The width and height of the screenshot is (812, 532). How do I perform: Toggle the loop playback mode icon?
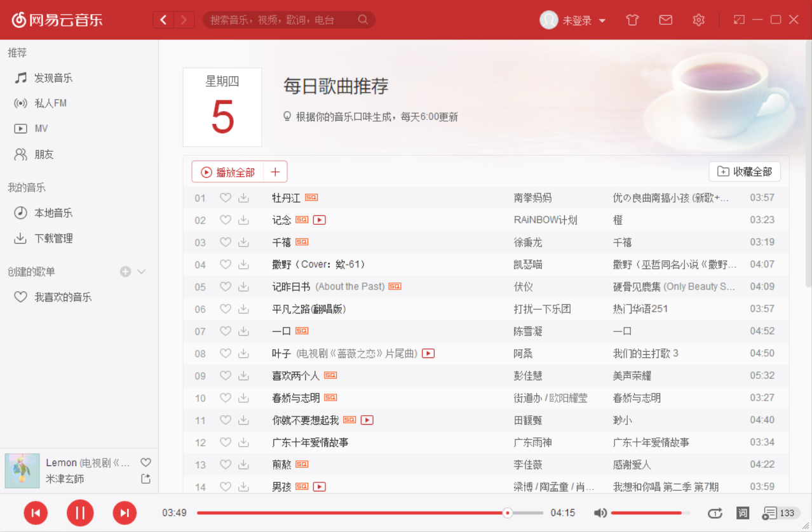point(715,513)
